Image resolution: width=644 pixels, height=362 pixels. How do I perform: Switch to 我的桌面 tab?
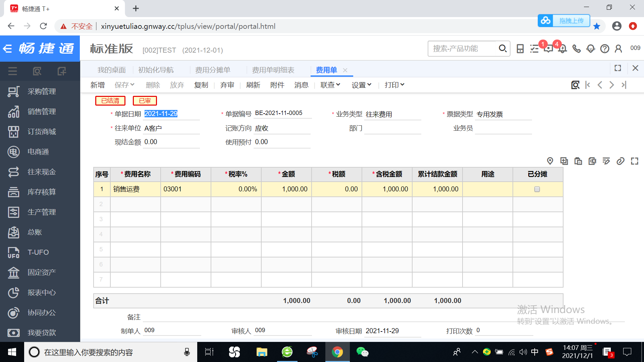pyautogui.click(x=111, y=70)
